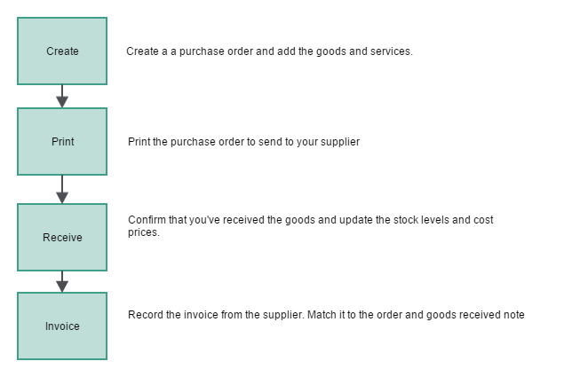This screenshot has height=377, width=588.
Task: Click the Confirm received goods description
Action: 311,225
